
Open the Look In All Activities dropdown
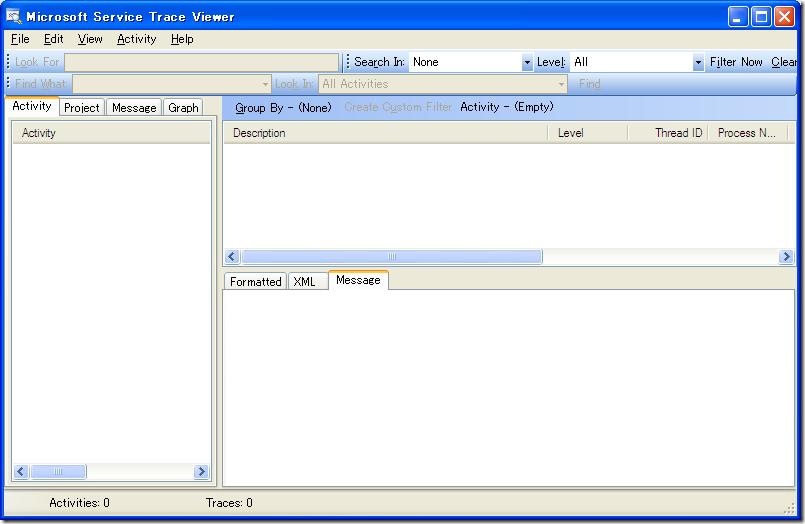443,84
